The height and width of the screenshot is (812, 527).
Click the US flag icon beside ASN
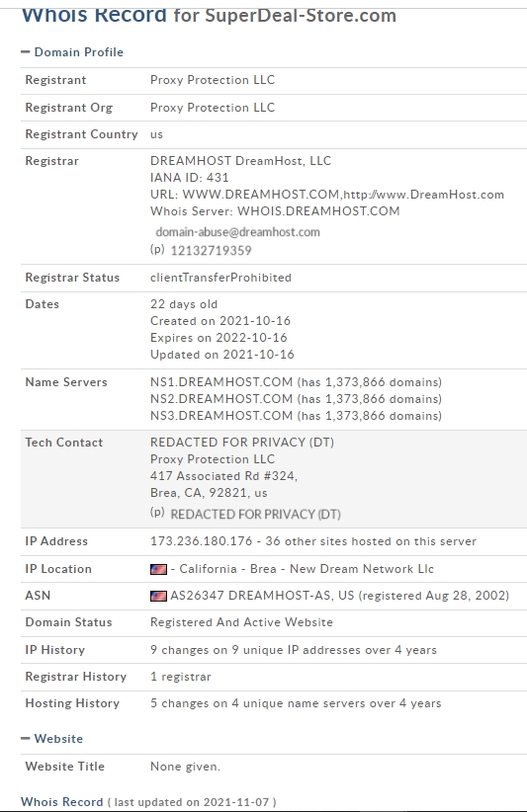(x=158, y=596)
